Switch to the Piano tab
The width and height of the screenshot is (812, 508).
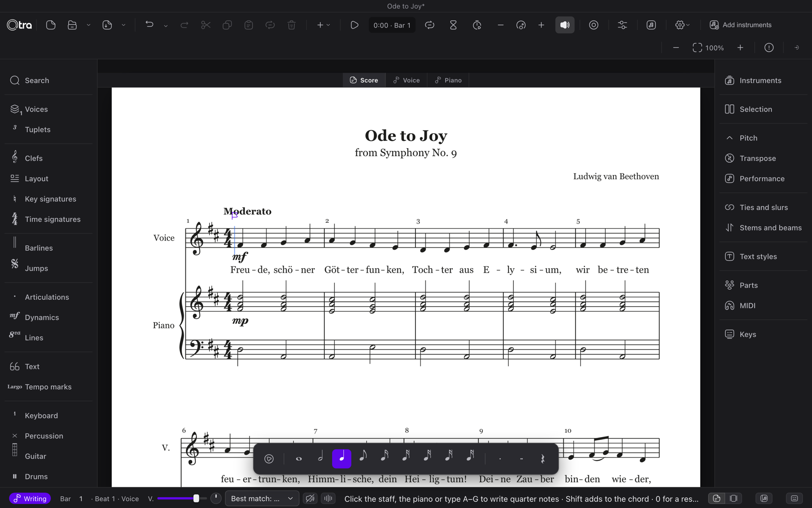pos(448,80)
